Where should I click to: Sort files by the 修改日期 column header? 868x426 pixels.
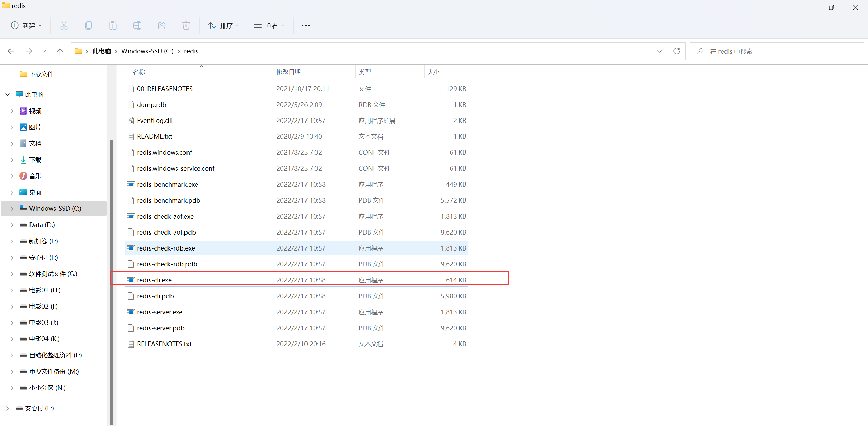tap(289, 72)
